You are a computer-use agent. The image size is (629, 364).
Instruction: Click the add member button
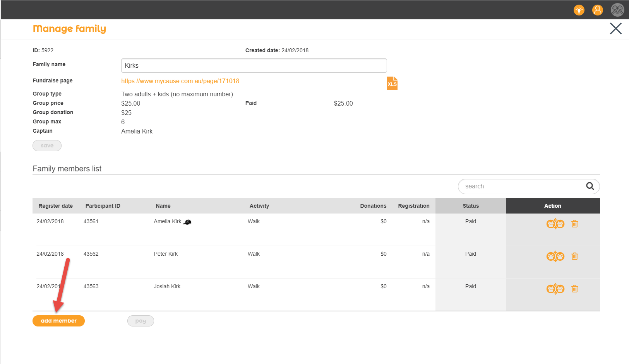click(58, 321)
